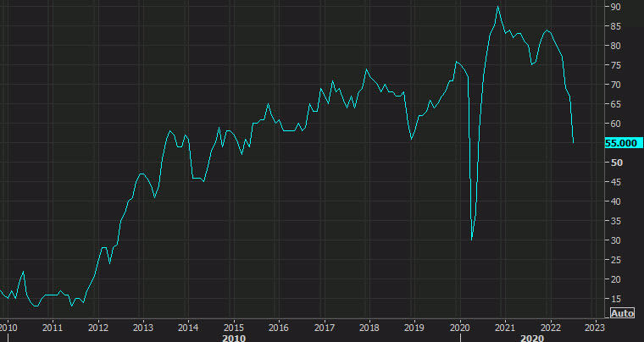Select the 2014 year label on time axis
This screenshot has height=342, width=644.
(x=188, y=328)
